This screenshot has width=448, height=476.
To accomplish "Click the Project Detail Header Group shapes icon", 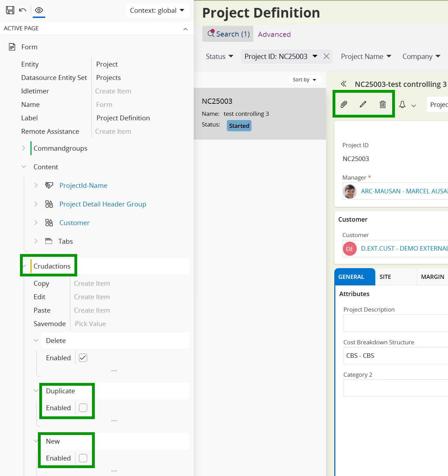I will coord(49,204).
